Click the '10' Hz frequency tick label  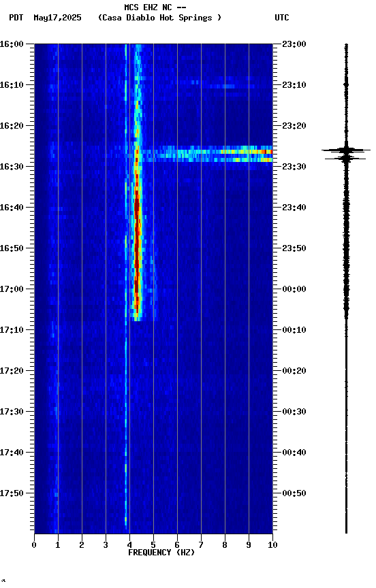click(x=272, y=545)
